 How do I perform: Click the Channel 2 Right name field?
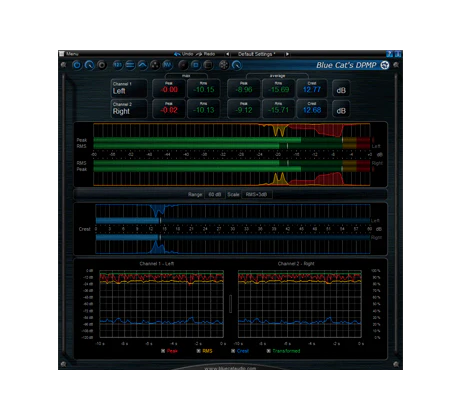(x=129, y=109)
